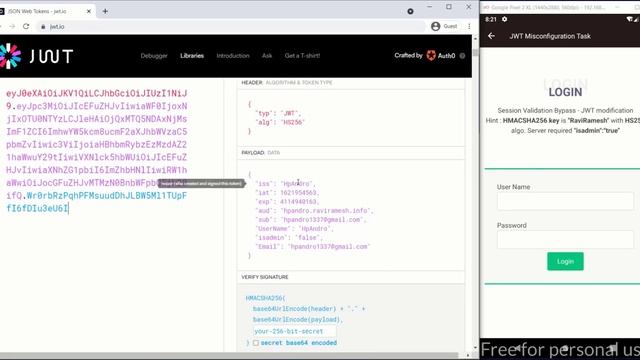Open the Ask nav item
Viewport: 640px width, 360px height.
(267, 56)
